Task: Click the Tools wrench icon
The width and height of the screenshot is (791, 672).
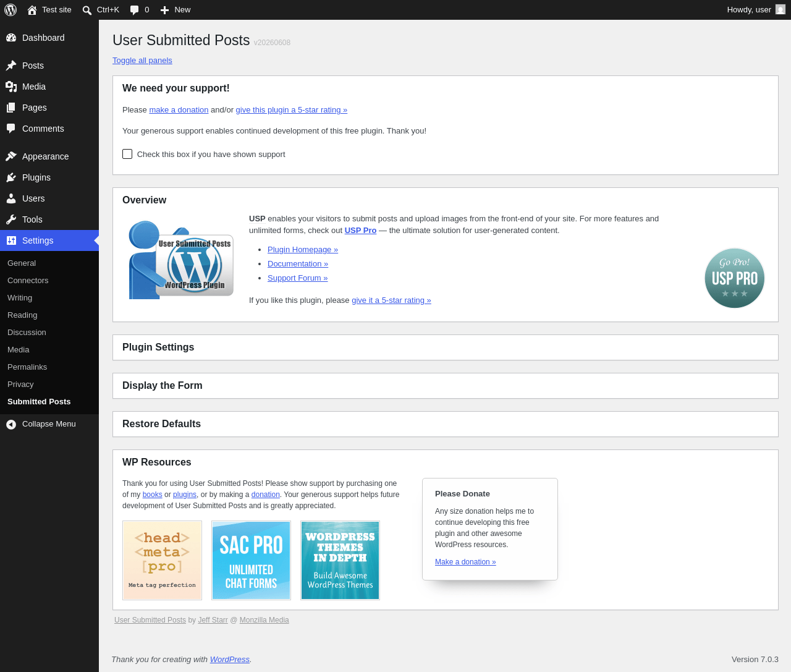Action: (x=11, y=219)
